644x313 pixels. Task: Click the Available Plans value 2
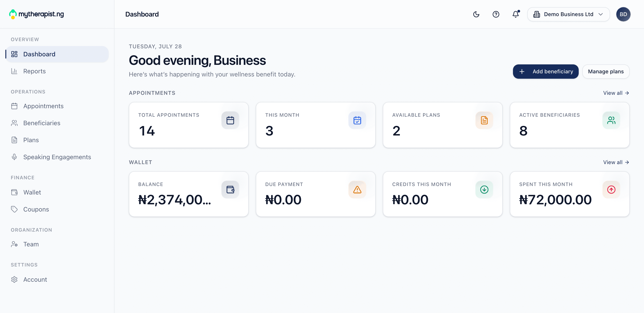(x=396, y=131)
